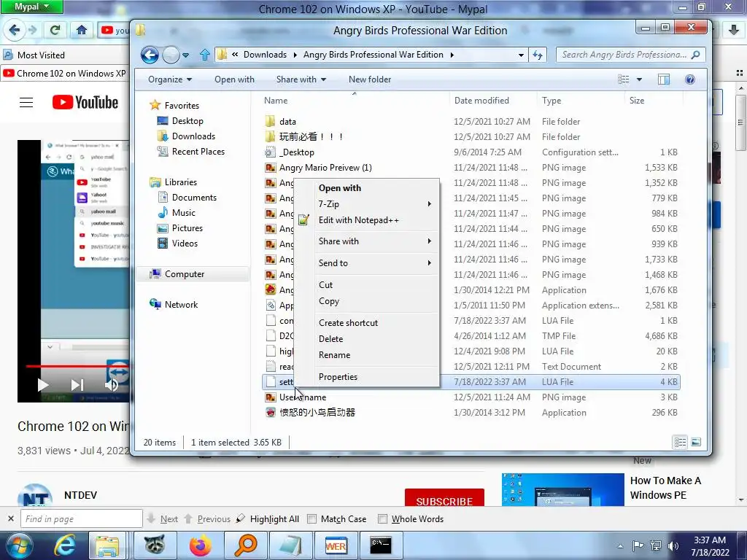The width and height of the screenshot is (747, 560).
Task: Click the Explorer Back arrow button
Action: 150,55
